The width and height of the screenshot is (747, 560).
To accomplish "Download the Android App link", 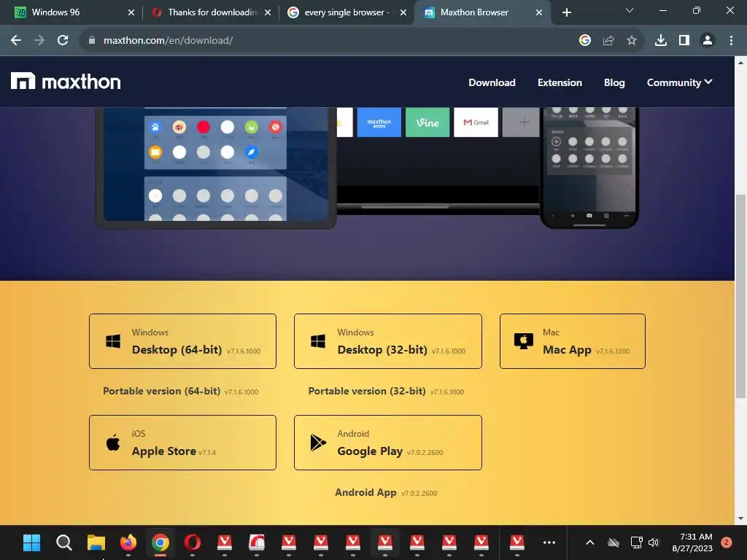I will pos(386,492).
